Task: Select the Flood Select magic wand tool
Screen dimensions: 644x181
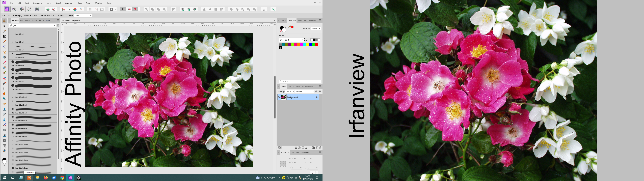Action: click(4, 47)
